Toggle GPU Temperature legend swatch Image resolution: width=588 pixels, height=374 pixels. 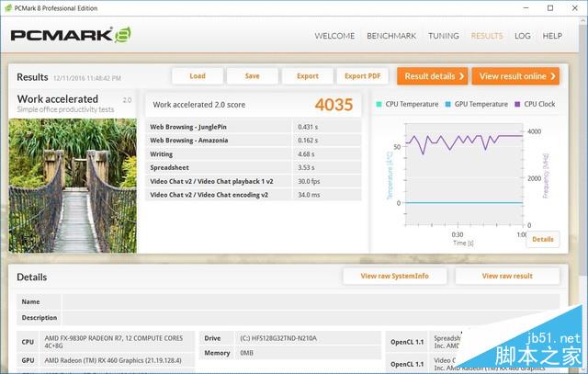coord(447,104)
